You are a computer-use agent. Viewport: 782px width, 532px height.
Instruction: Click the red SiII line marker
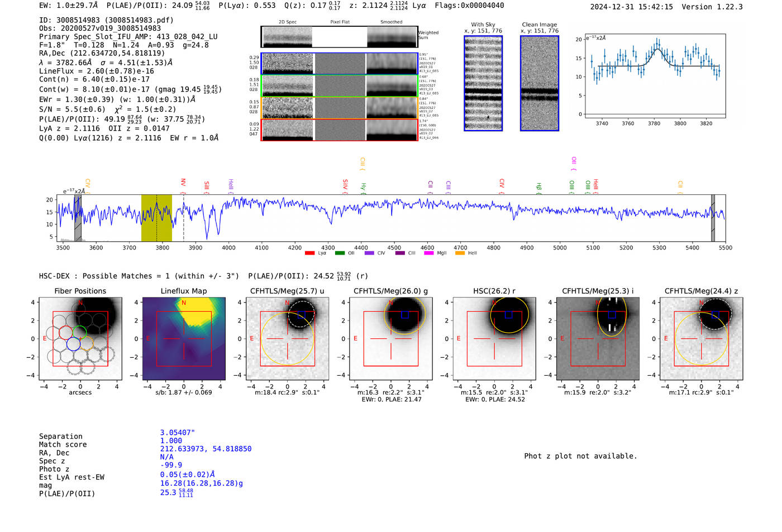pos(207,186)
